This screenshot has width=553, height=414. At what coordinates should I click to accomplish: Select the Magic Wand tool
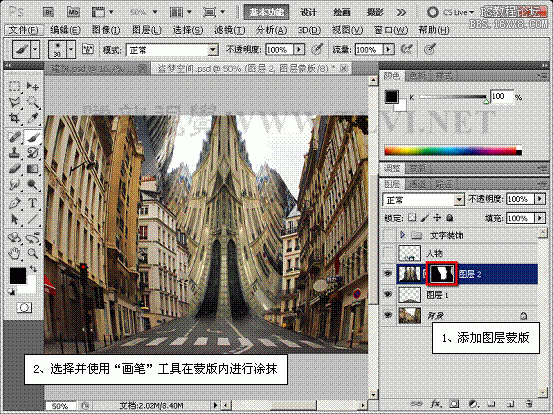33,102
